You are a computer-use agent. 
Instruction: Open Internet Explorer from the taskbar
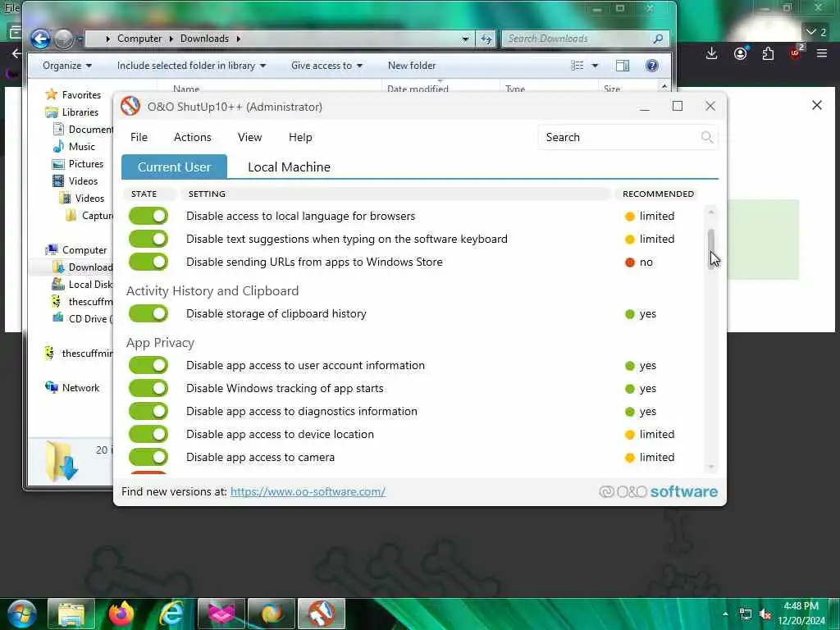coord(171,614)
